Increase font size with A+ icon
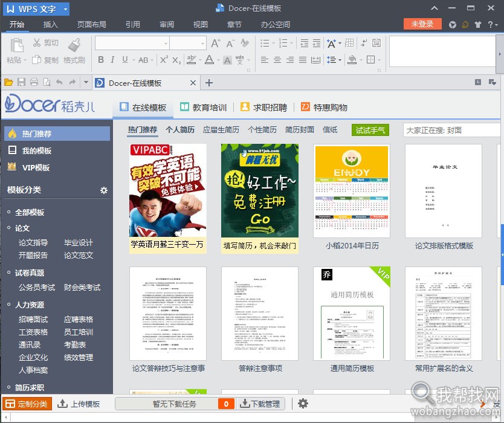This screenshot has width=504, height=423. coord(216,43)
